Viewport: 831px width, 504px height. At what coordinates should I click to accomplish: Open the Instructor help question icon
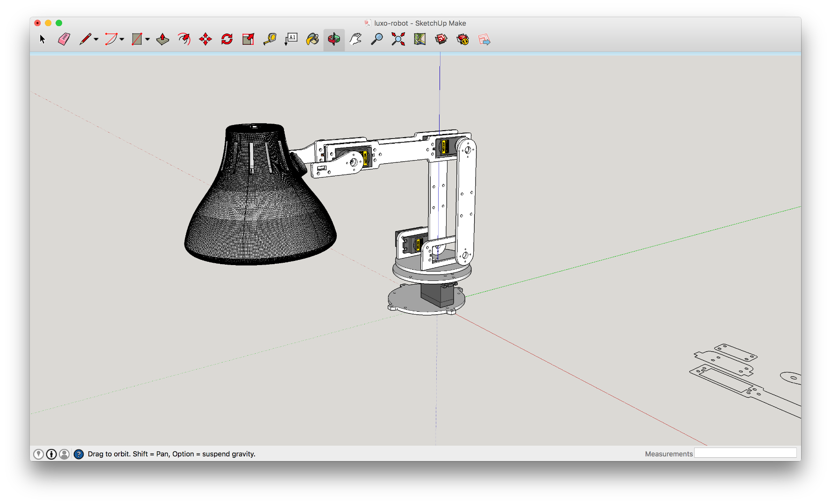click(x=79, y=454)
